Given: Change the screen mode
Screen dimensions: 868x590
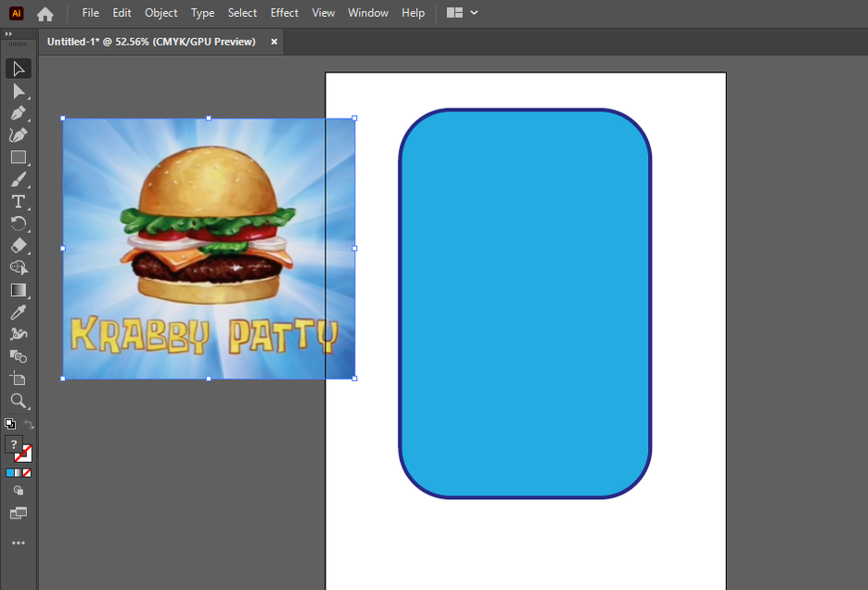Looking at the screenshot, I should 19,514.
